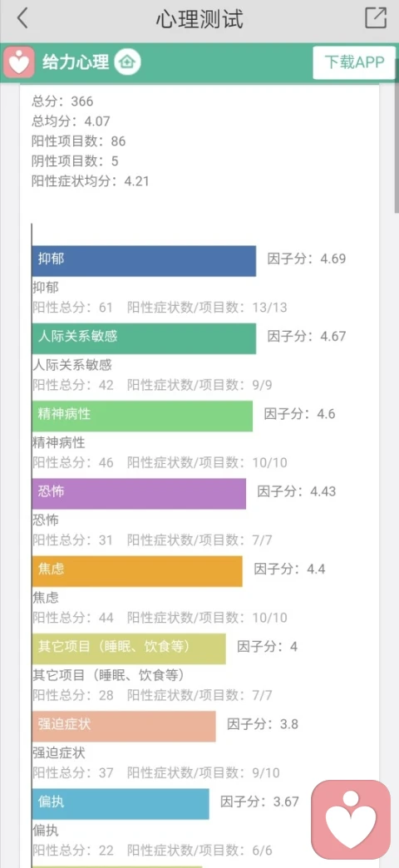The height and width of the screenshot is (868, 399).
Task: Tap the floating heart icon at the bottom
Action: coord(351,819)
